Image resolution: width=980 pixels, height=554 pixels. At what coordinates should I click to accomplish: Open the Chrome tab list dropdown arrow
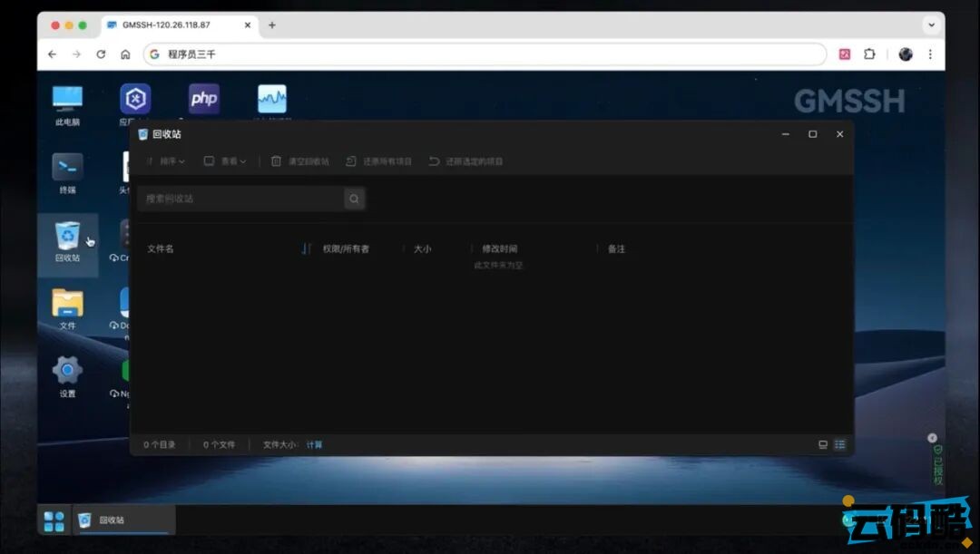tap(931, 25)
